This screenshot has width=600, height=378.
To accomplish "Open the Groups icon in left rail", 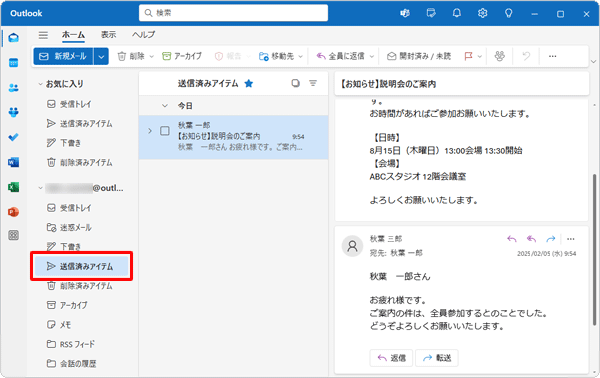I will 14,112.
